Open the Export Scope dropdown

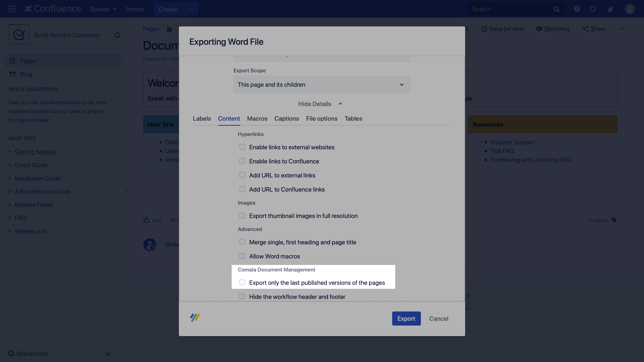322,85
